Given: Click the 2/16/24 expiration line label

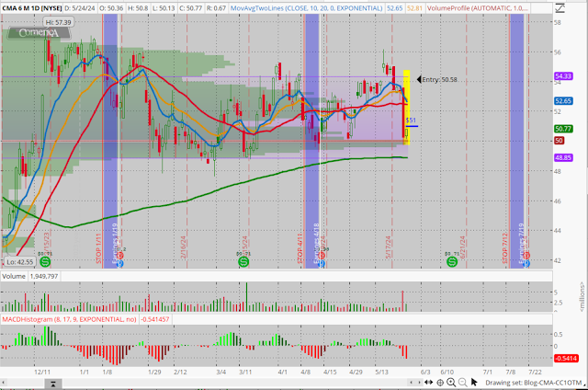Looking at the screenshot, I should tap(184, 247).
